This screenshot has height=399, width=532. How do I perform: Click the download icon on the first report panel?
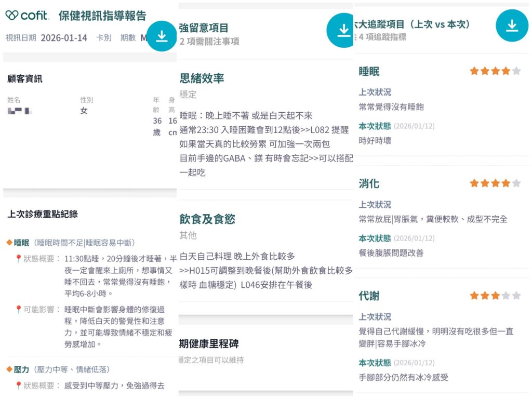point(161,37)
